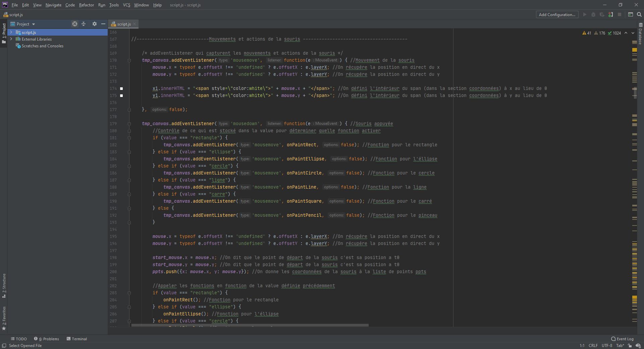The image size is (644, 349).
Task: Open Project panel settings gear
Action: tap(95, 24)
